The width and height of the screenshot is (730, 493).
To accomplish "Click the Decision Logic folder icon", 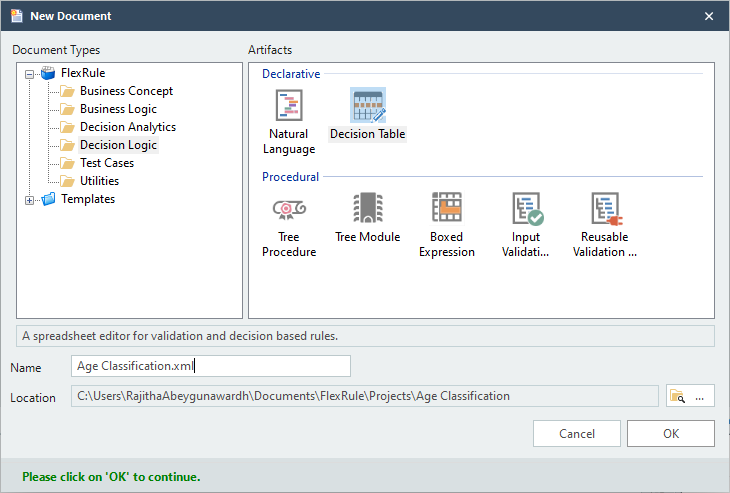I will (68, 145).
